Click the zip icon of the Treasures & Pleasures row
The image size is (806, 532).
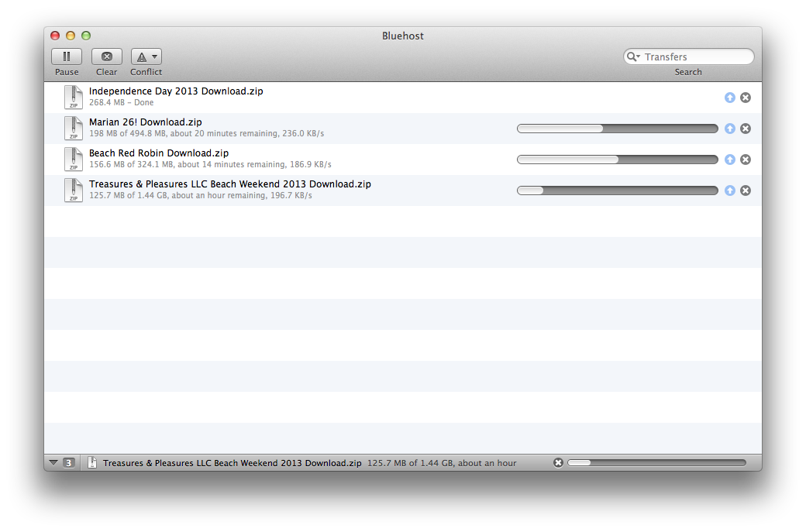pos(74,190)
